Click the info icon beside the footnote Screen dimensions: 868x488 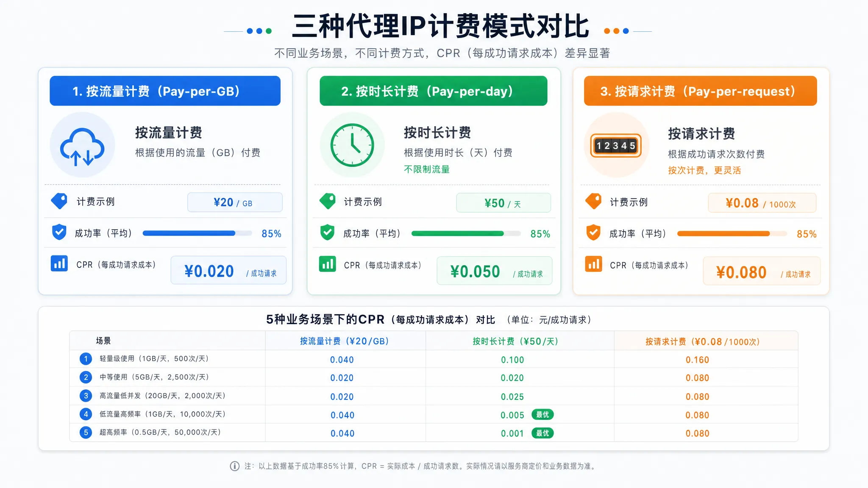[x=234, y=466]
